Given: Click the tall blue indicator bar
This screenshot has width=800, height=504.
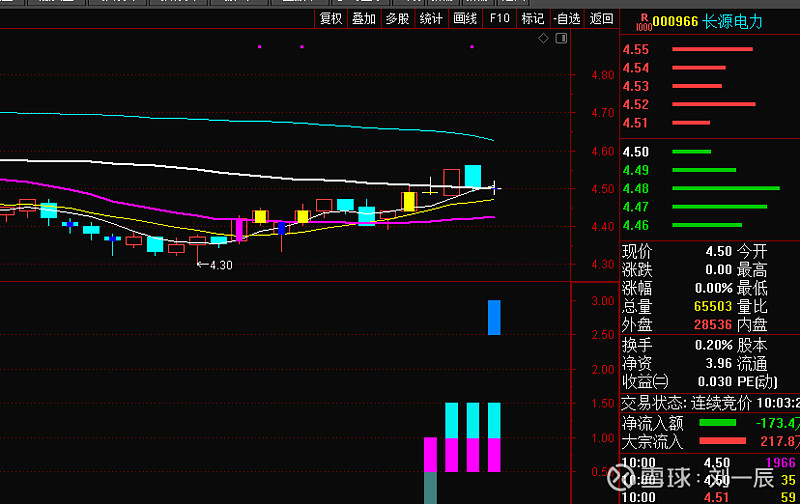Looking at the screenshot, I should click(494, 317).
